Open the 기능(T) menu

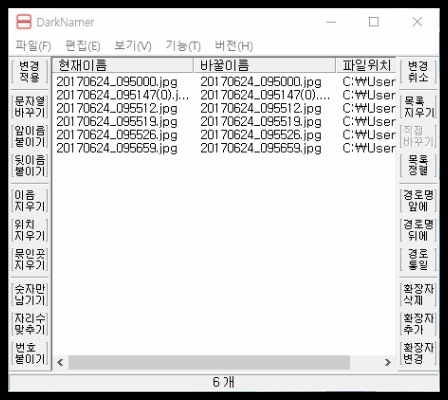(x=183, y=46)
